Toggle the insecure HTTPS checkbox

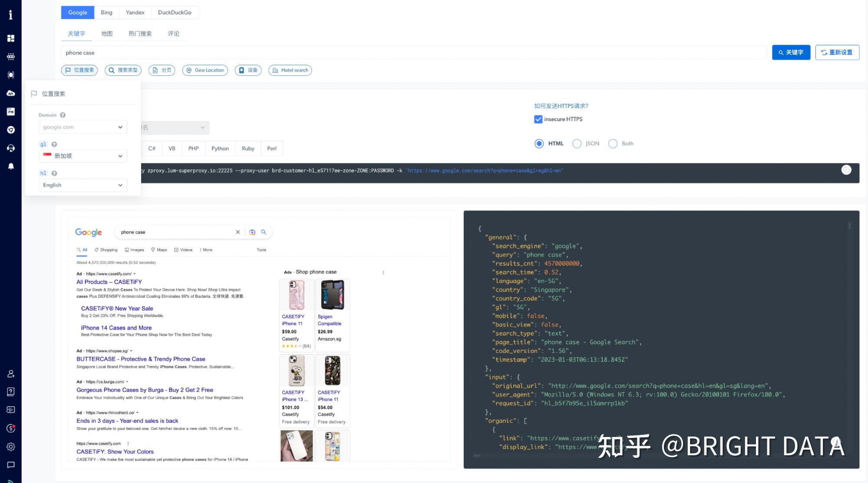tap(538, 119)
